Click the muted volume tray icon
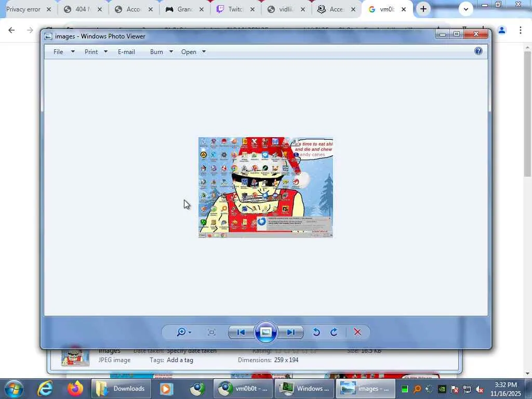The height and width of the screenshot is (399, 532). 480,389
